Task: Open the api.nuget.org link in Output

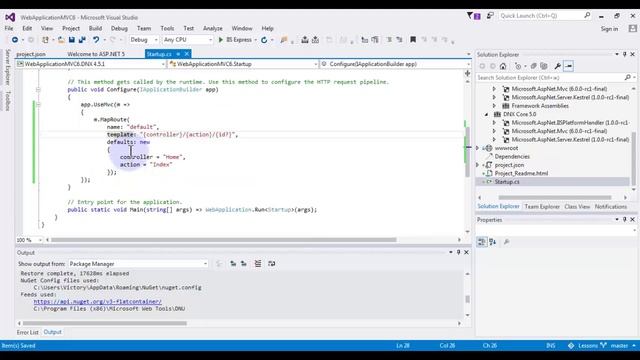Action: tap(98, 302)
